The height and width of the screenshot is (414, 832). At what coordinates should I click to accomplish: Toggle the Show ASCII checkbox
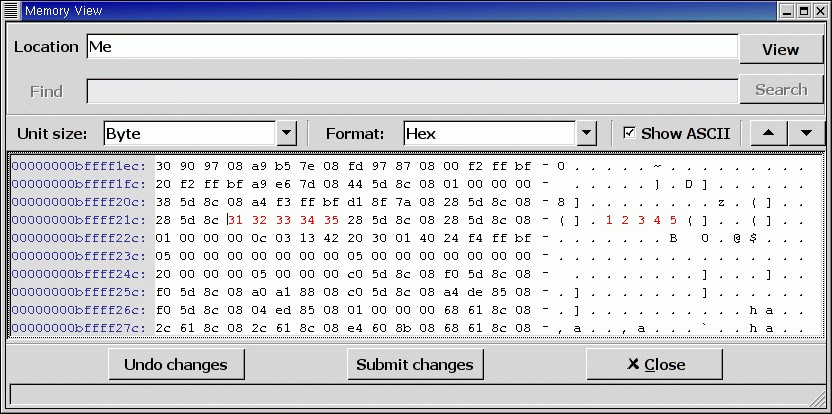click(x=629, y=133)
